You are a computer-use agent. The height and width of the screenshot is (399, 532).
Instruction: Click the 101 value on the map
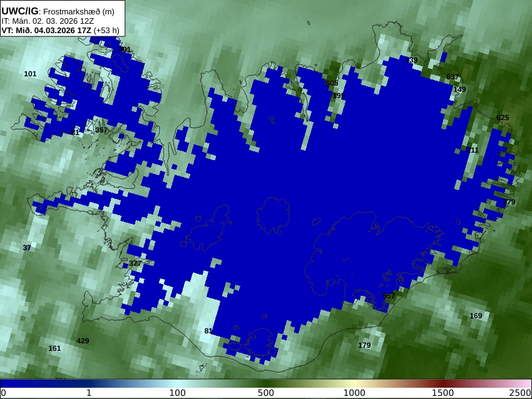click(30, 74)
